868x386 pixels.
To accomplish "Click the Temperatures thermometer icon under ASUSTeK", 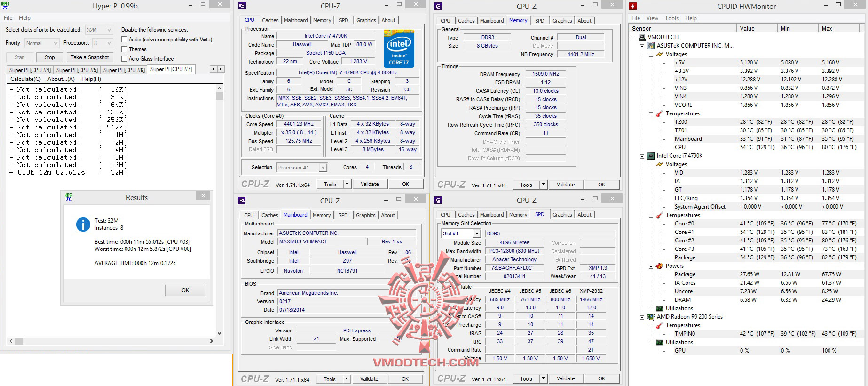I will 660,113.
